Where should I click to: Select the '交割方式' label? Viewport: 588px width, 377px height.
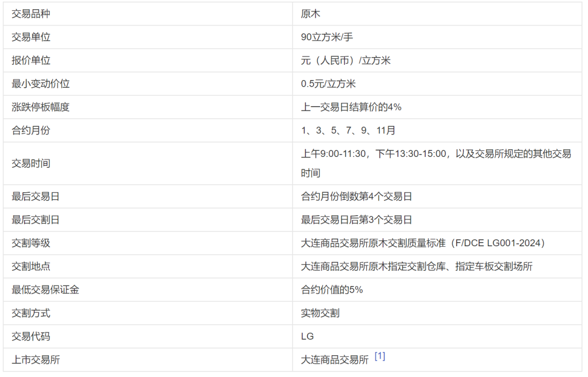[30, 313]
